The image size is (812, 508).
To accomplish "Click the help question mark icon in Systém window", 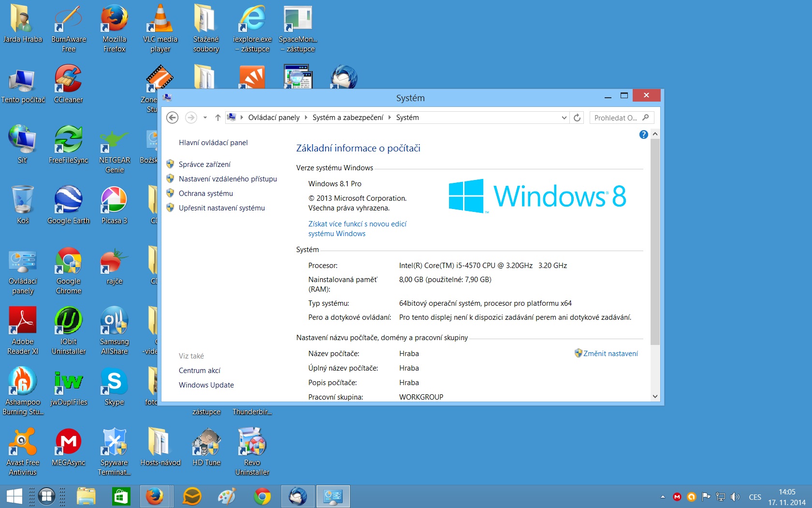I will (x=643, y=134).
